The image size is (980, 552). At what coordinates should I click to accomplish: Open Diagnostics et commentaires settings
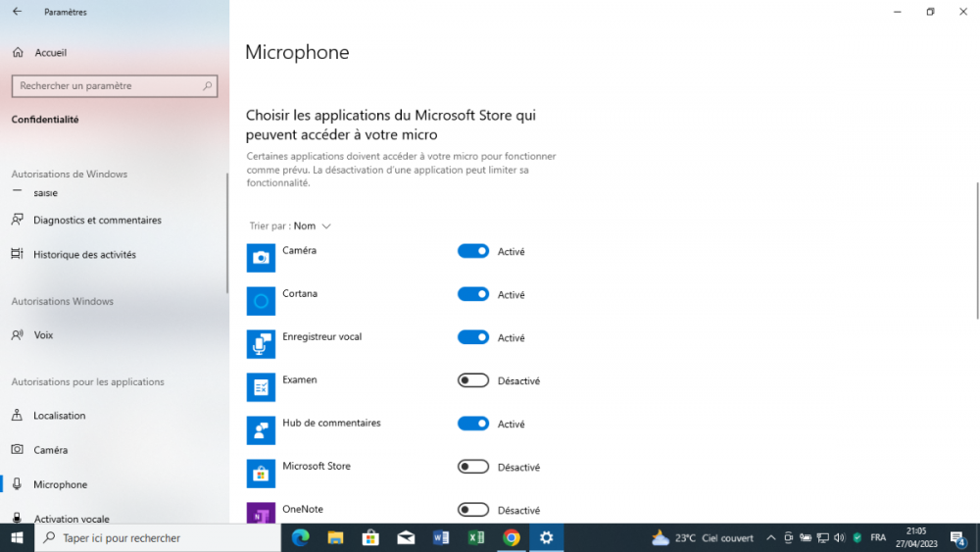pos(97,221)
